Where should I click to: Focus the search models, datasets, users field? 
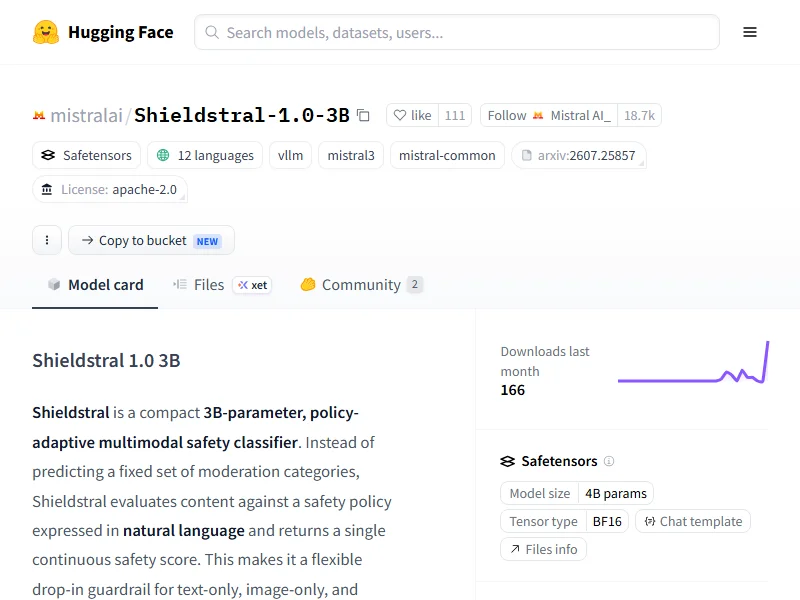pyautogui.click(x=457, y=32)
